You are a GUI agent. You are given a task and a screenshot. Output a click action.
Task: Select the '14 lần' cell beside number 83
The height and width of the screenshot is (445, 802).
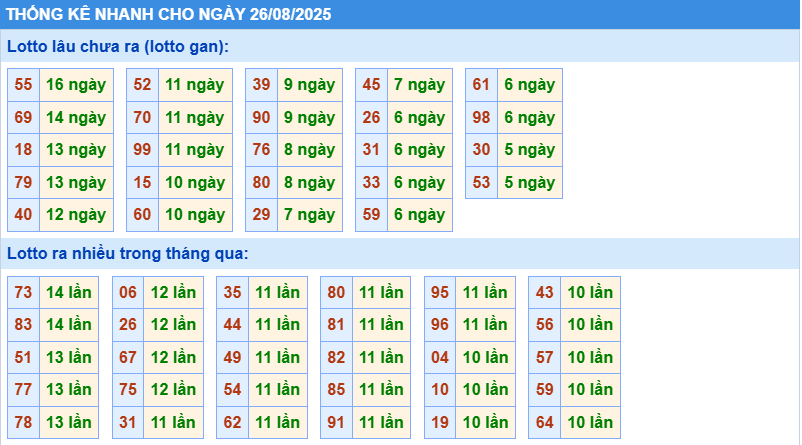(x=69, y=325)
